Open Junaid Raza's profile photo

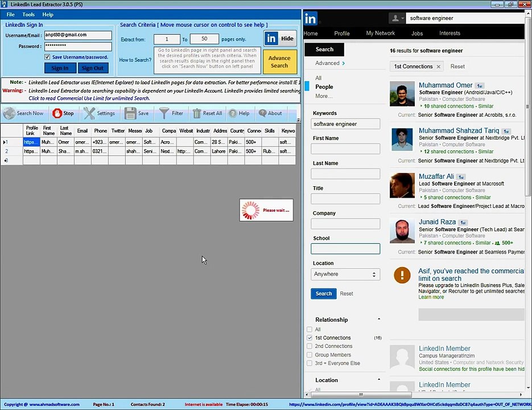point(402,231)
